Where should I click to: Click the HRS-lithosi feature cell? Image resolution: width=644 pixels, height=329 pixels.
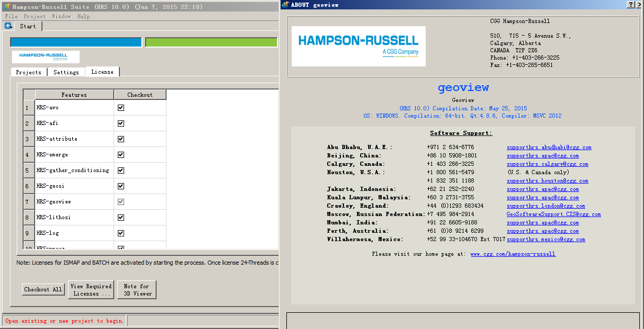pos(74,218)
